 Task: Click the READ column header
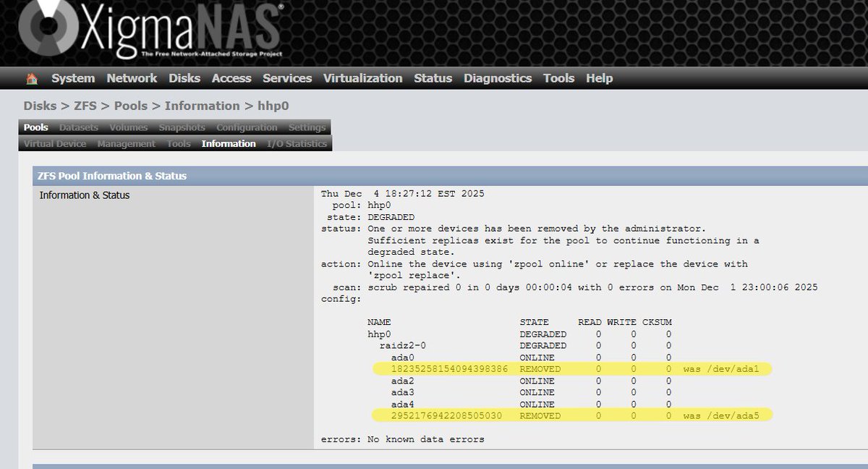590,322
